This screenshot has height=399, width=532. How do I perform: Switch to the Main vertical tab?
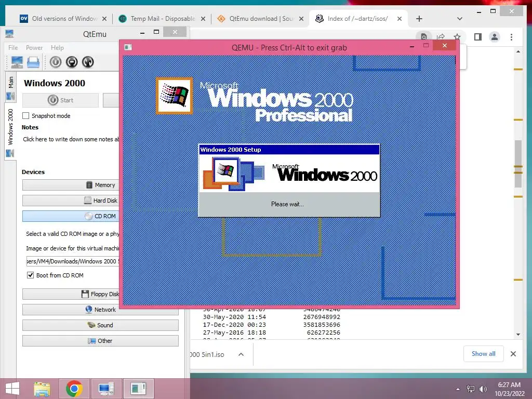pyautogui.click(x=10, y=87)
